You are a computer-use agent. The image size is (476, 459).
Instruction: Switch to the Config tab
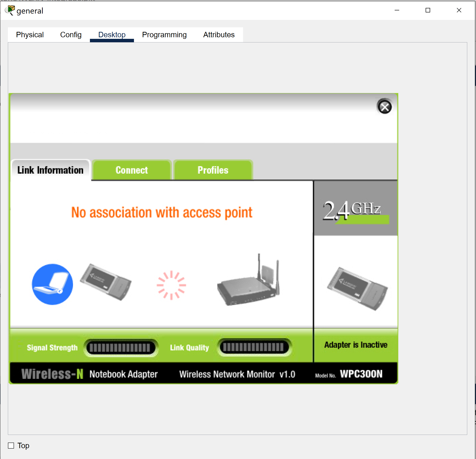tap(71, 35)
